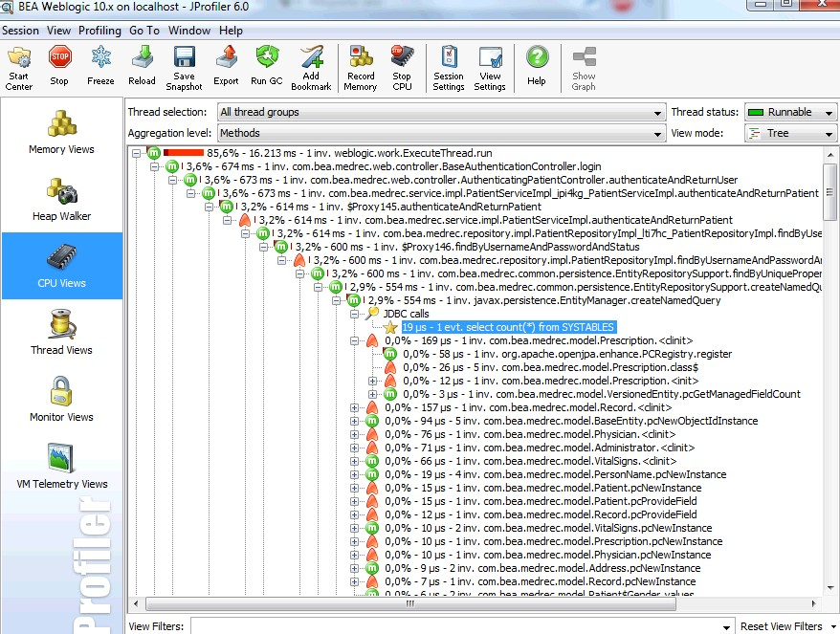Open View mode Tree dropdown

click(790, 133)
